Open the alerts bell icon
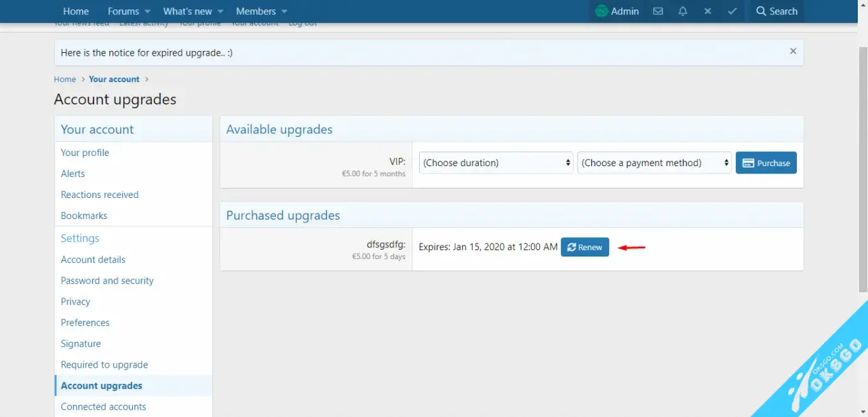This screenshot has height=417, width=868. pos(683,12)
